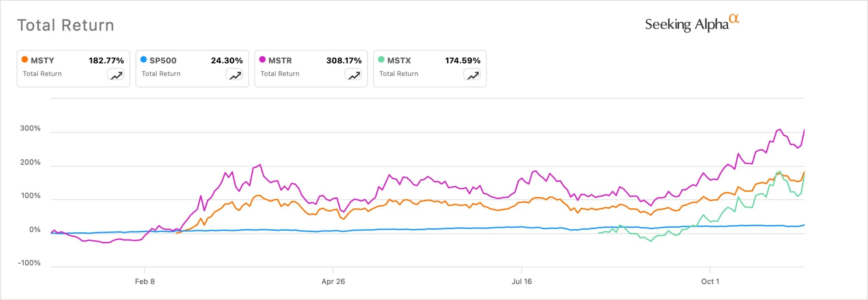This screenshot has height=300, width=868.
Task: Select the MSTR ticker label
Action: click(x=280, y=61)
